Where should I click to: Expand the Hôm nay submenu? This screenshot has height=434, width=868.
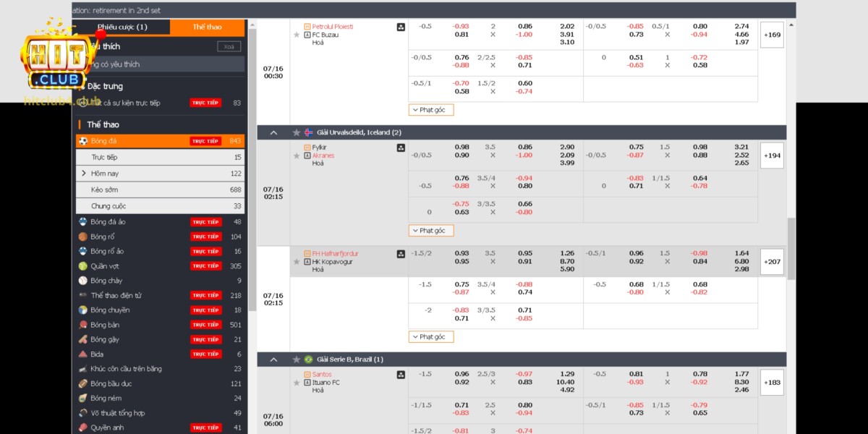click(x=84, y=174)
